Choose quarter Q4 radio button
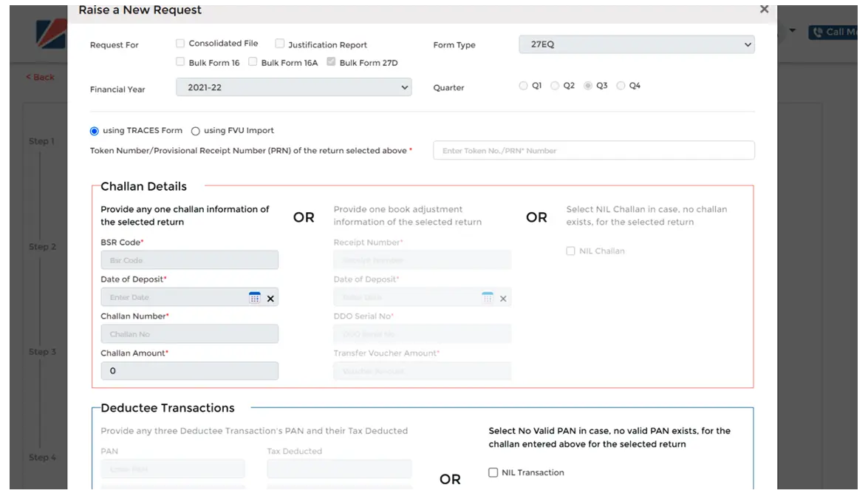 [621, 86]
